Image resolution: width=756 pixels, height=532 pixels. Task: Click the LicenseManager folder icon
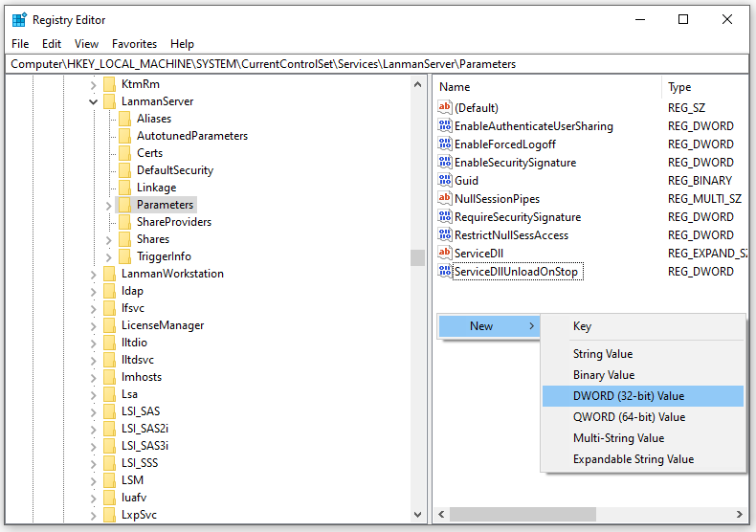(x=110, y=325)
